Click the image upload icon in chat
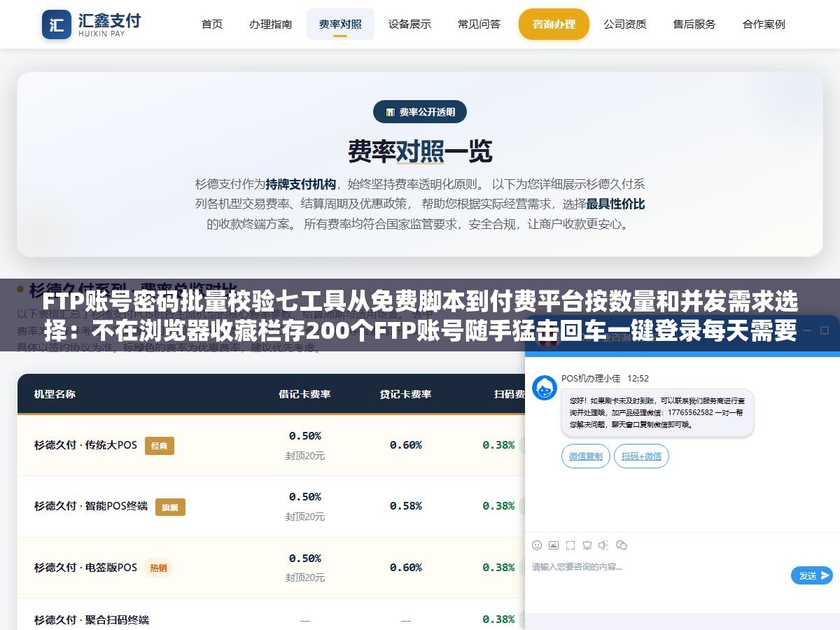 (x=554, y=545)
